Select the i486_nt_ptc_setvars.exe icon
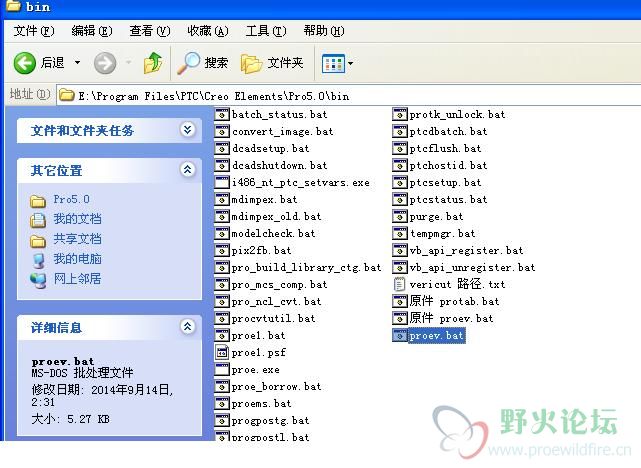Screen dimensions: 641x468 (x=222, y=182)
